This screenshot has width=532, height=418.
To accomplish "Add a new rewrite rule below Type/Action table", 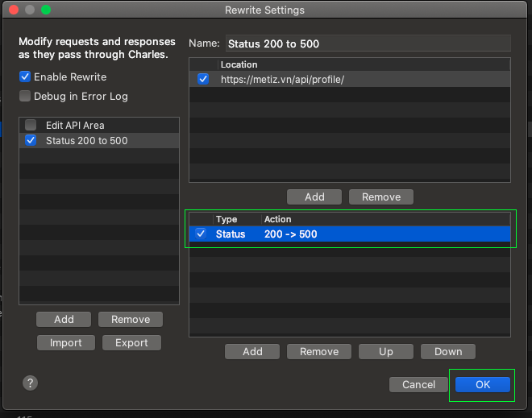I will [252, 351].
